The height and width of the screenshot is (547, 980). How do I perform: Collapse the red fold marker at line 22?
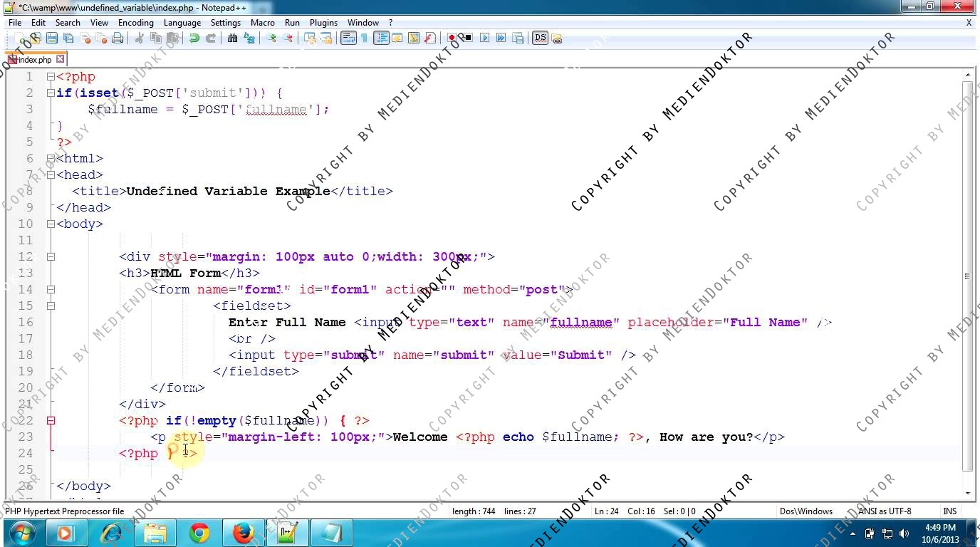point(51,420)
